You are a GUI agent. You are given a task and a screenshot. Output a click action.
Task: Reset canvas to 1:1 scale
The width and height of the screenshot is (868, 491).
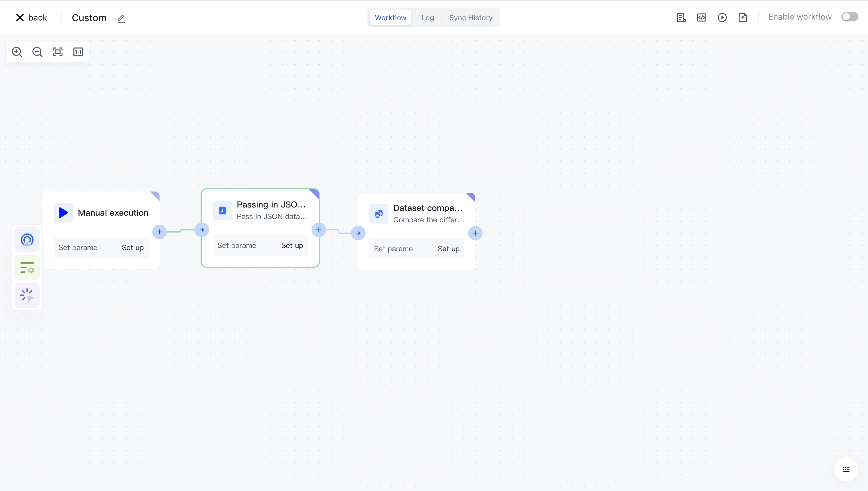(78, 52)
